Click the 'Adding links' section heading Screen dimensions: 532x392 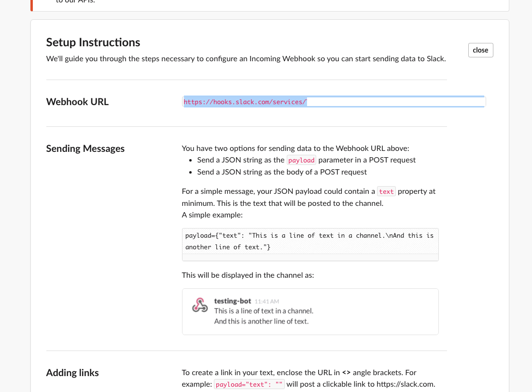pos(72,373)
